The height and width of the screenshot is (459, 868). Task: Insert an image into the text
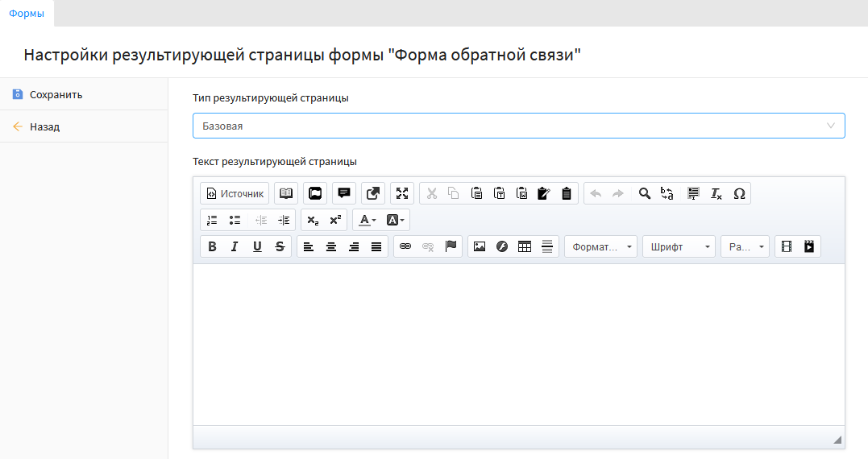[480, 246]
